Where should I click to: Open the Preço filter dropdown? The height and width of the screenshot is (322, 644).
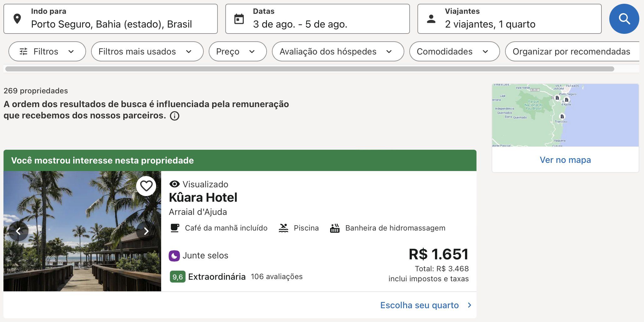(x=238, y=51)
